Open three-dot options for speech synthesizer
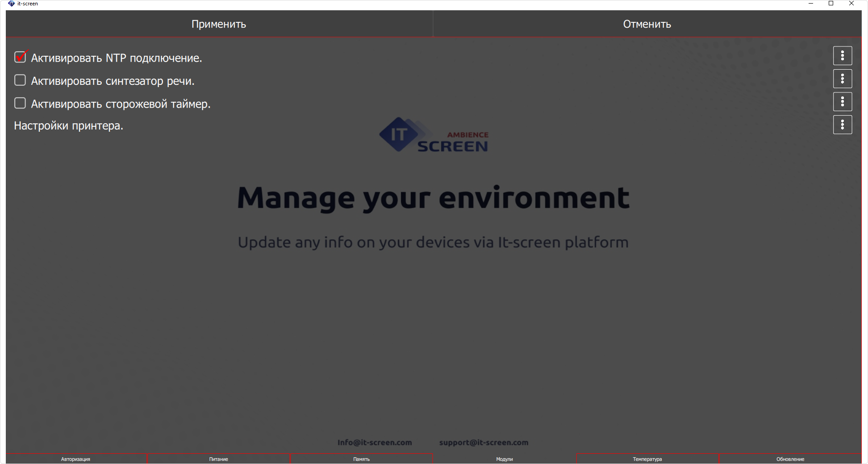The image size is (868, 464). [x=842, y=79]
